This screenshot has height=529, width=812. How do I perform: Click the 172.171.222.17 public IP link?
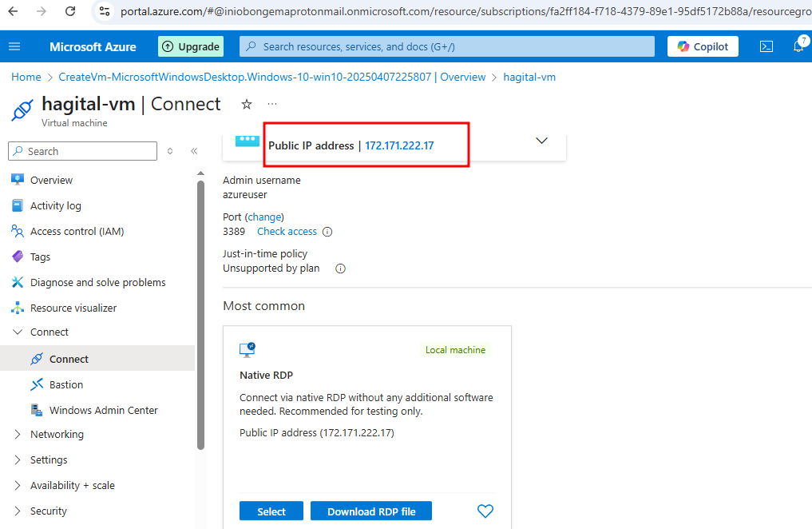pyautogui.click(x=399, y=145)
